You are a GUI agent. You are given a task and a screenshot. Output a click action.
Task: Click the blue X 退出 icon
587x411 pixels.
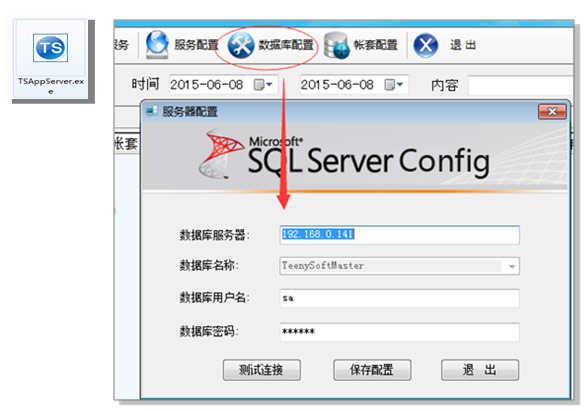coord(426,45)
